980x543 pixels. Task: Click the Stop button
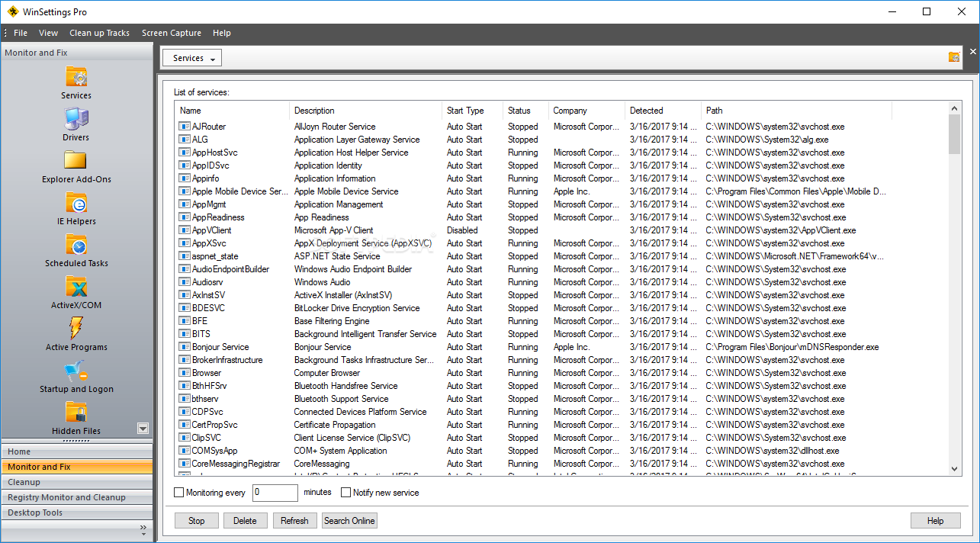pyautogui.click(x=197, y=521)
